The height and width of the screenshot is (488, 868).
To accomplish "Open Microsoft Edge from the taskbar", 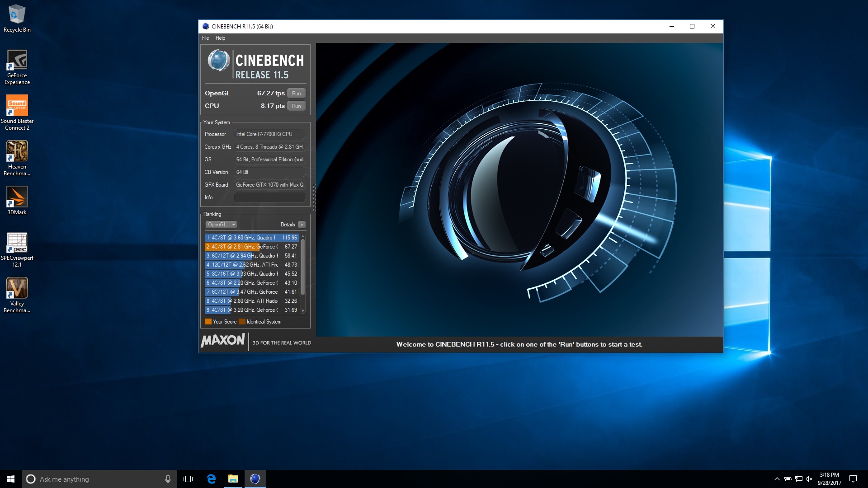I will [211, 479].
